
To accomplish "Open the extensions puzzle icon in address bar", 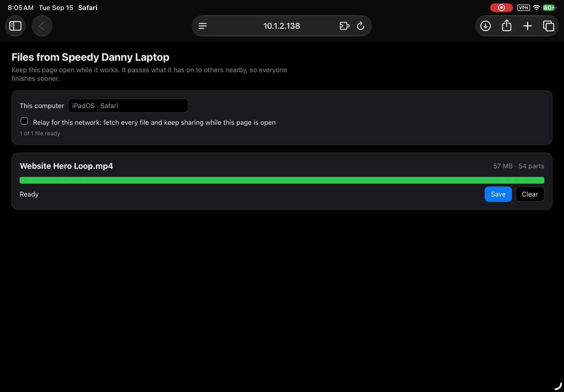I will [x=345, y=26].
